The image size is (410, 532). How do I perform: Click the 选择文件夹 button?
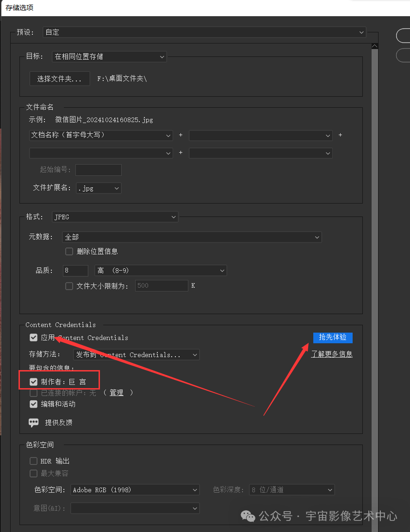(x=59, y=79)
